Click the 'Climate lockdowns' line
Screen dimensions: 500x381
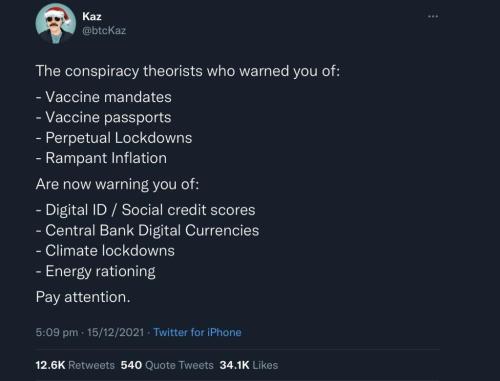[105, 251]
